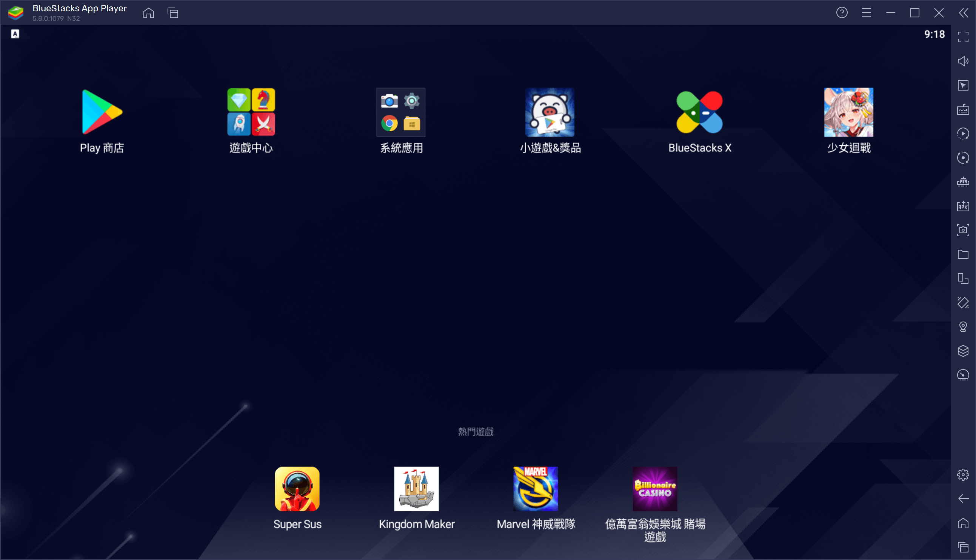
Task: Open the hamburger menu in title bar
Action: (x=867, y=13)
